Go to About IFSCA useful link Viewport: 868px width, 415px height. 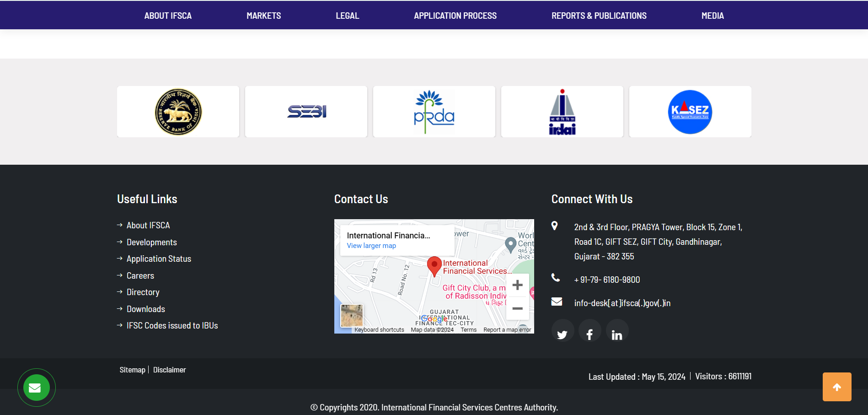pos(148,225)
